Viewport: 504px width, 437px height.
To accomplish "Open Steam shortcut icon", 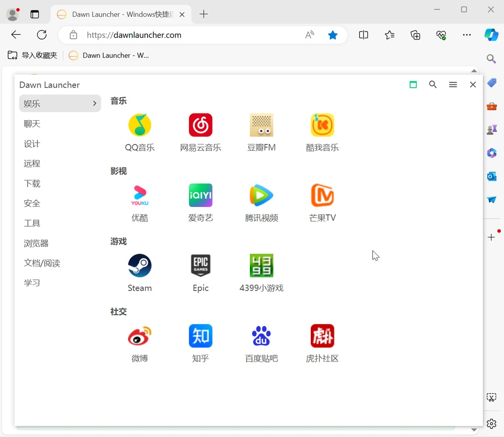I will tap(140, 266).
